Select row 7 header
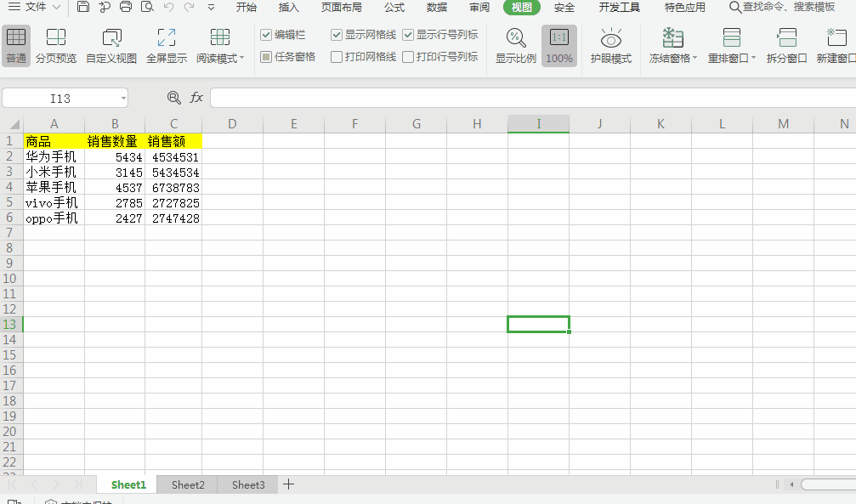Screen dimensions: 856x504 tap(10, 233)
